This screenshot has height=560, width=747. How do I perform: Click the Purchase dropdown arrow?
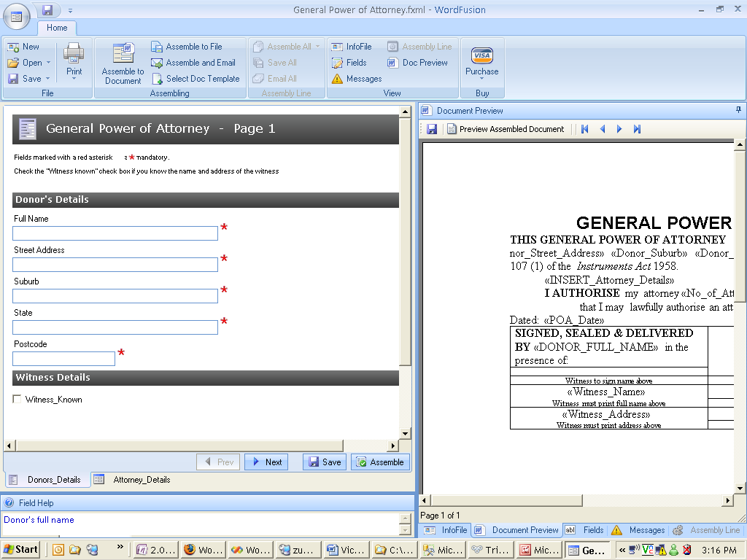[x=481, y=79]
